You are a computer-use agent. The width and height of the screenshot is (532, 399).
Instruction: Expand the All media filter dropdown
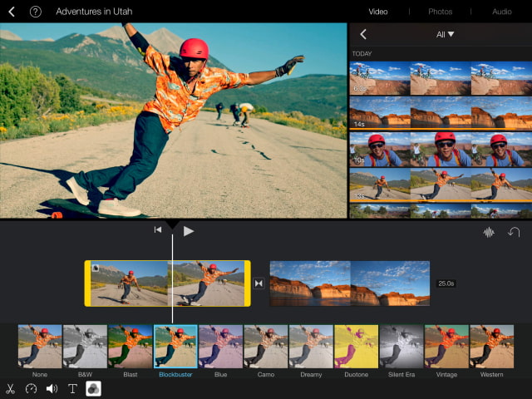pyautogui.click(x=446, y=35)
